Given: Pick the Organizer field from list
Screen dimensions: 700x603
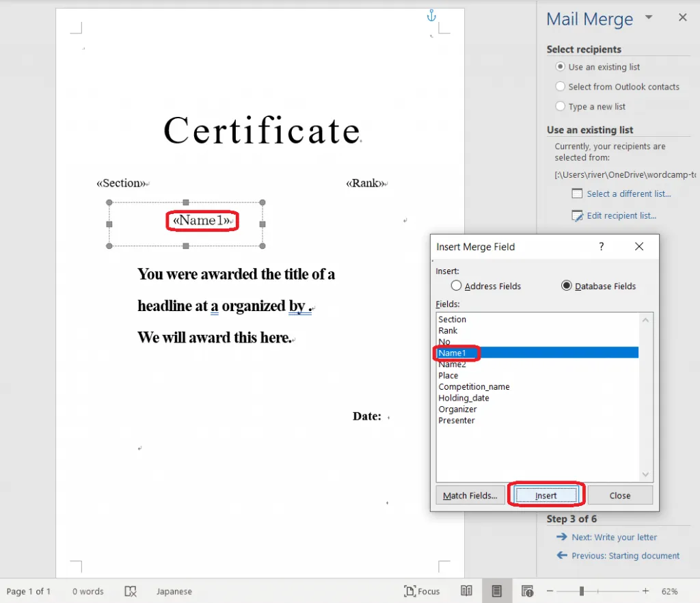Looking at the screenshot, I should [x=457, y=410].
